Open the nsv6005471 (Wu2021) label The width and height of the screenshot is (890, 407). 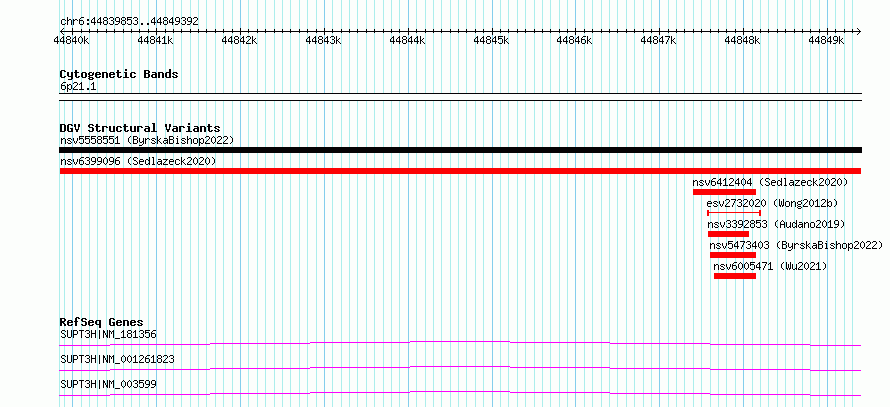pyautogui.click(x=770, y=266)
